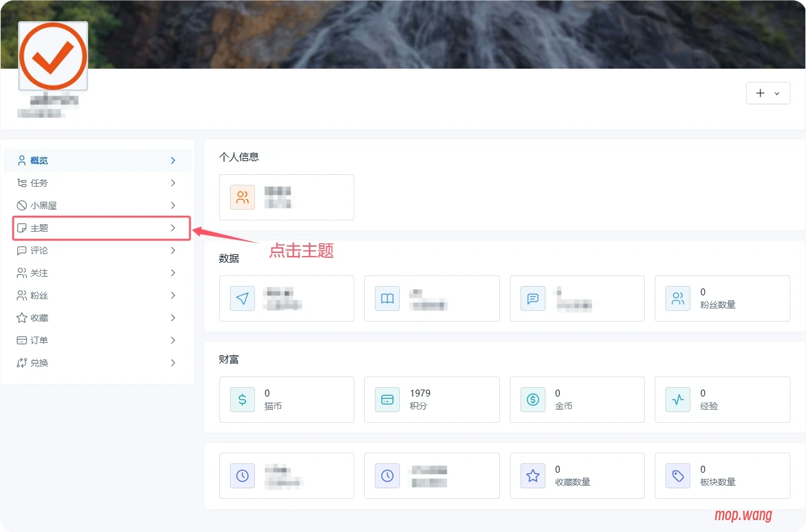Open the 金币 stat card

[577, 400]
